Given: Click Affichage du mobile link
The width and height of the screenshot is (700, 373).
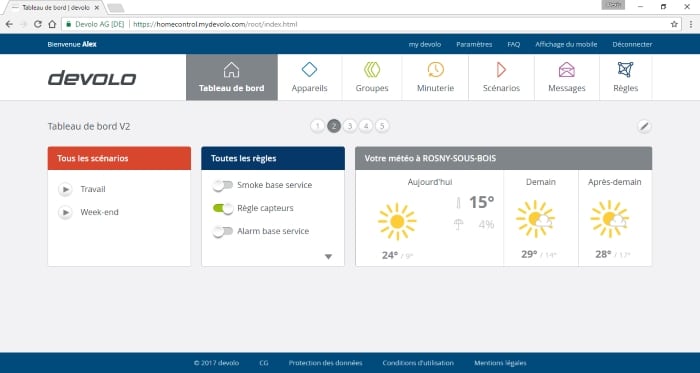Looking at the screenshot, I should tap(566, 44).
